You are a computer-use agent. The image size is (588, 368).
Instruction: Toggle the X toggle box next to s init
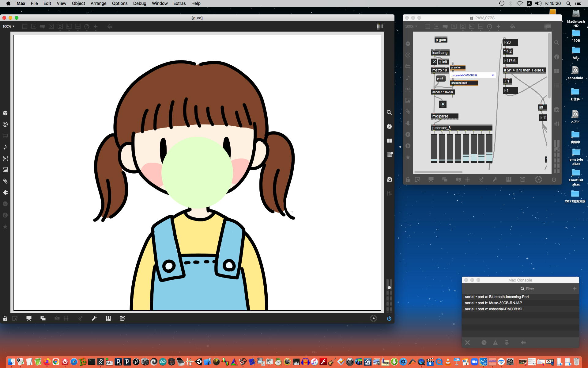tap(434, 62)
